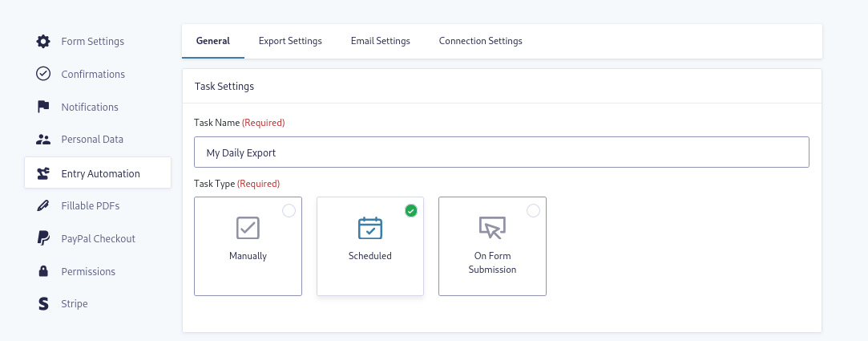The width and height of the screenshot is (868, 341).
Task: Click the Permissions padlock icon
Action: click(43, 271)
